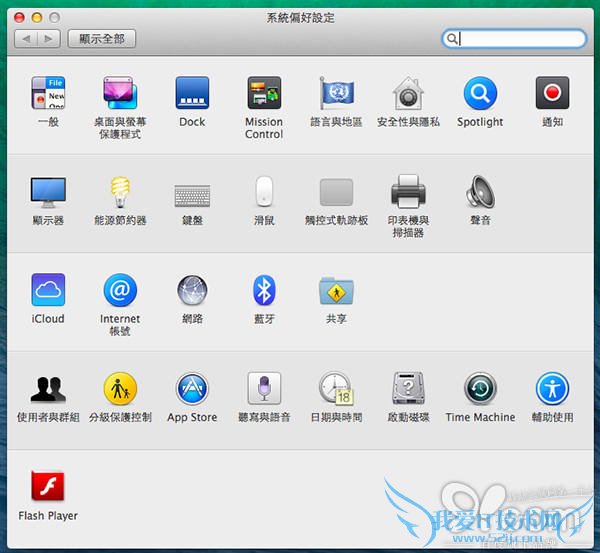600x553 pixels.
Task: Open the Dock preferences icon
Action: (192, 93)
